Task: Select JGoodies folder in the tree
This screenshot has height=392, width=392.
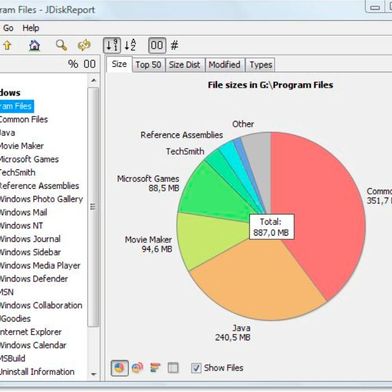Action: (15, 319)
